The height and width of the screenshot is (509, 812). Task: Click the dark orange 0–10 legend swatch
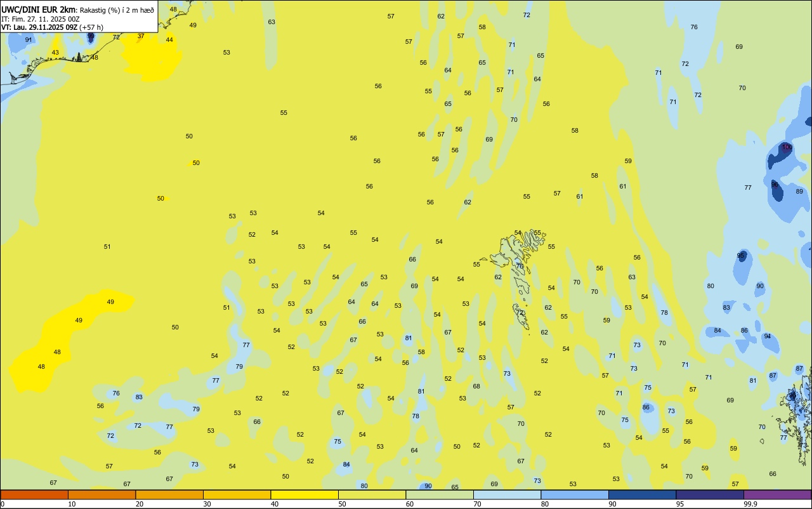34,494
